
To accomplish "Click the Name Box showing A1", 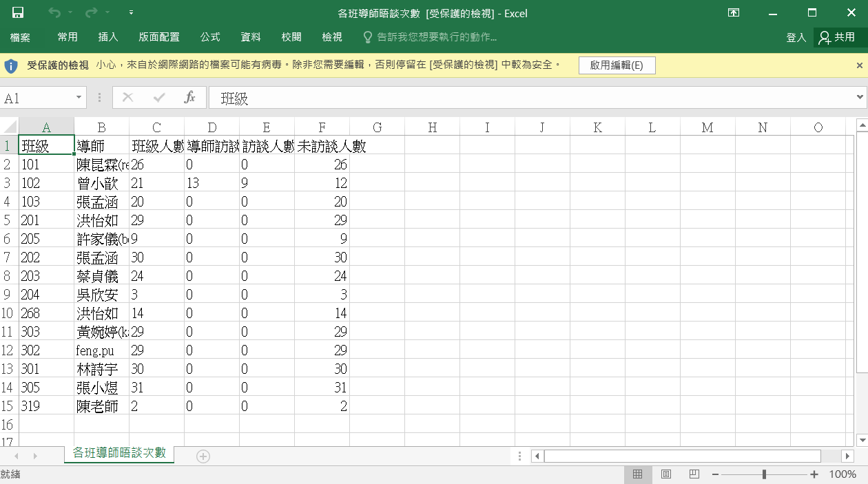I will point(36,98).
